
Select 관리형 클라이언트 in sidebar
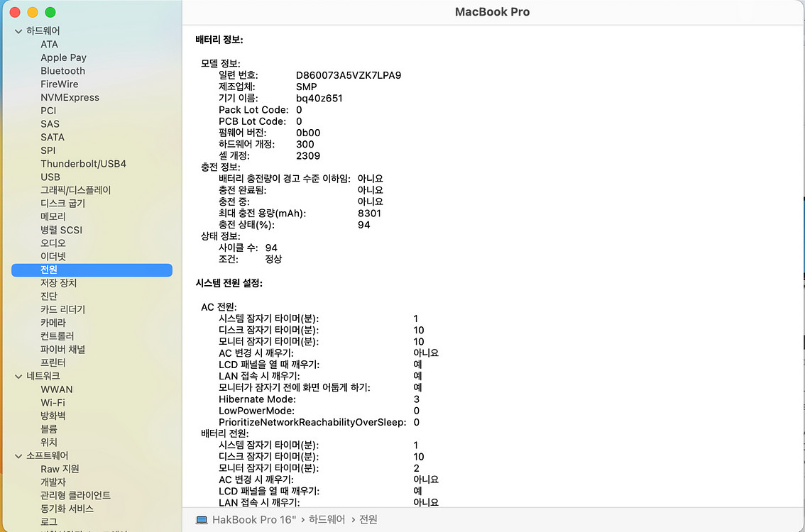(x=75, y=496)
